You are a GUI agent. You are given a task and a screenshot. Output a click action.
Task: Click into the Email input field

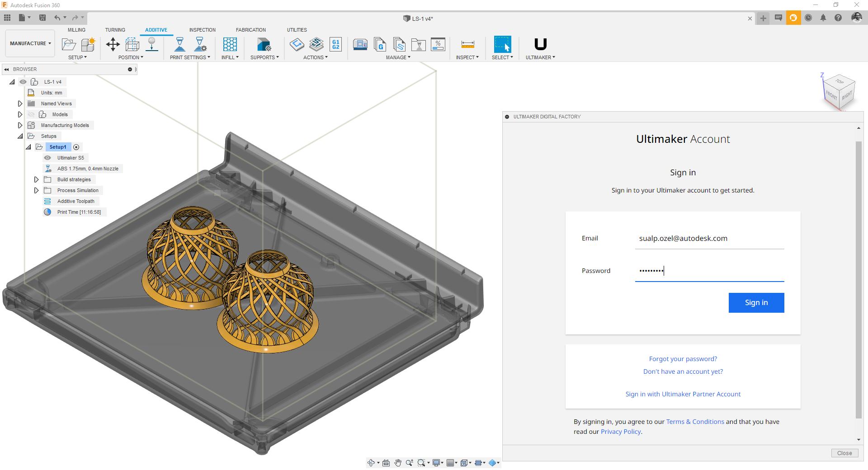(709, 239)
